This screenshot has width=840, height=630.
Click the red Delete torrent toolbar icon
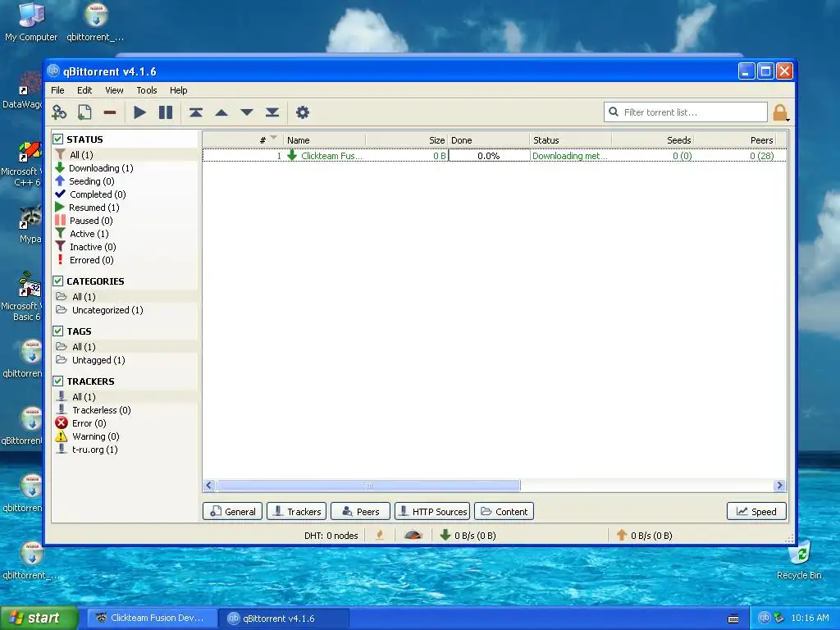(110, 112)
